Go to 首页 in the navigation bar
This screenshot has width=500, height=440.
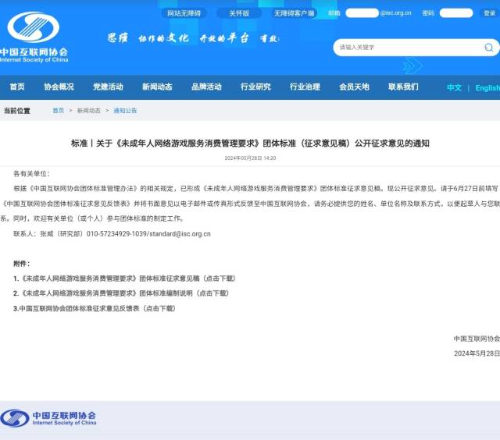point(17,87)
